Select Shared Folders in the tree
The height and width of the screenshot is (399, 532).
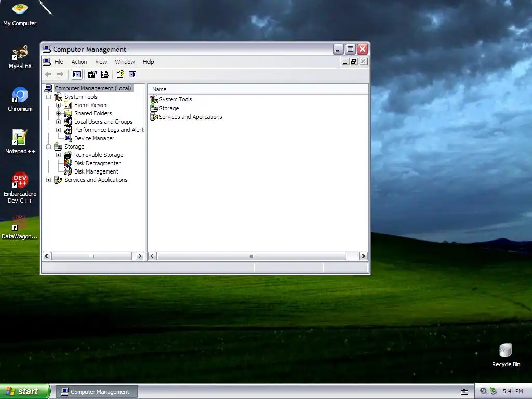click(x=93, y=113)
